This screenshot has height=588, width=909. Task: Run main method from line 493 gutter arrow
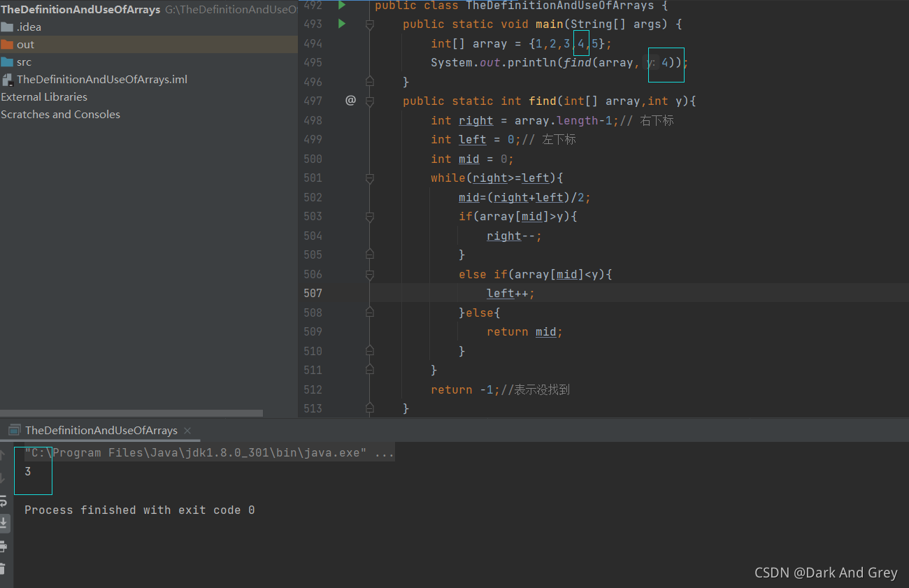tap(342, 24)
